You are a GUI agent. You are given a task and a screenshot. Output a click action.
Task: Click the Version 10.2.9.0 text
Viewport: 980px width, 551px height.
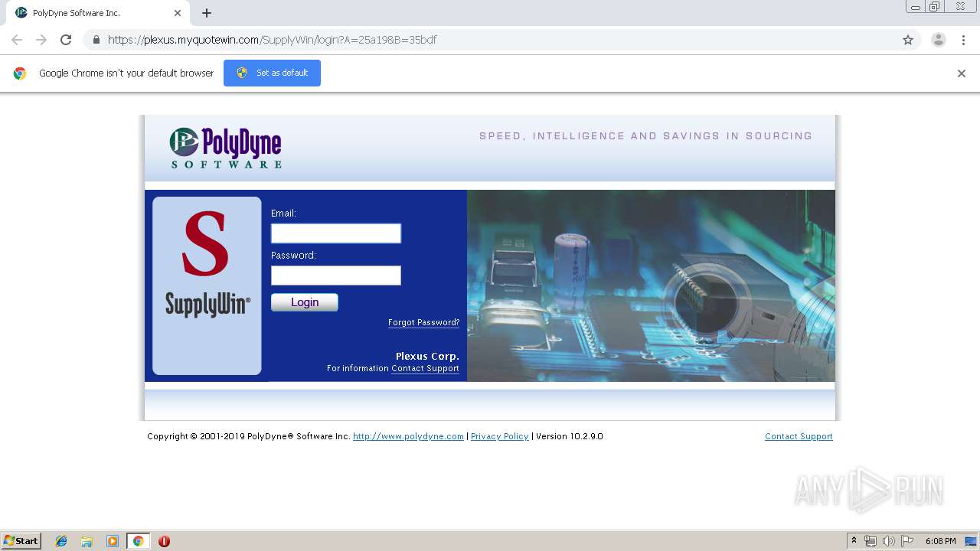point(570,436)
